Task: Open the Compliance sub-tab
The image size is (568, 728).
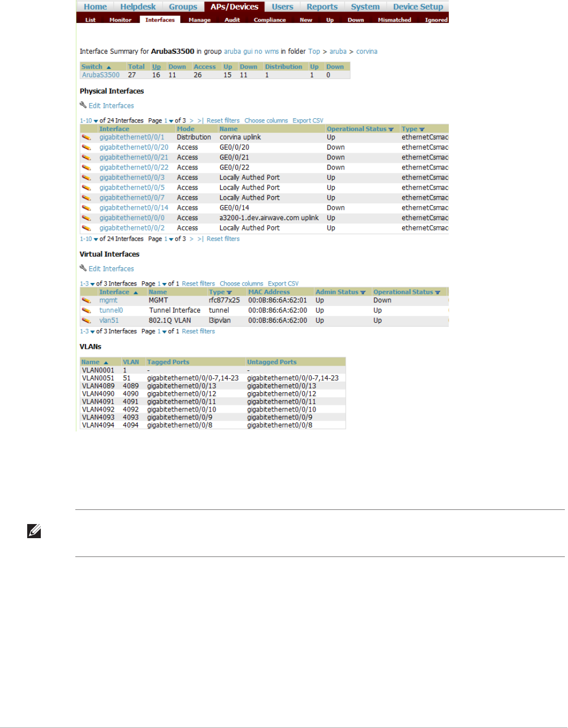Action: point(270,20)
